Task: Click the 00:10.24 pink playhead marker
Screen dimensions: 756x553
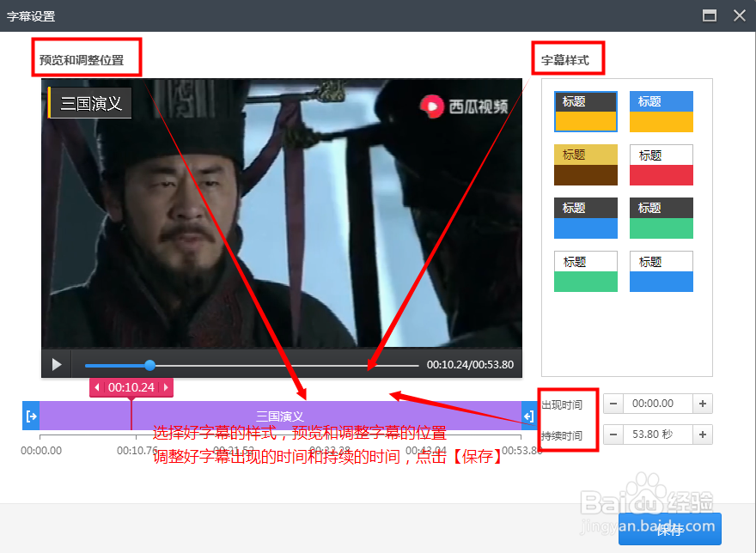Action: pos(131,387)
